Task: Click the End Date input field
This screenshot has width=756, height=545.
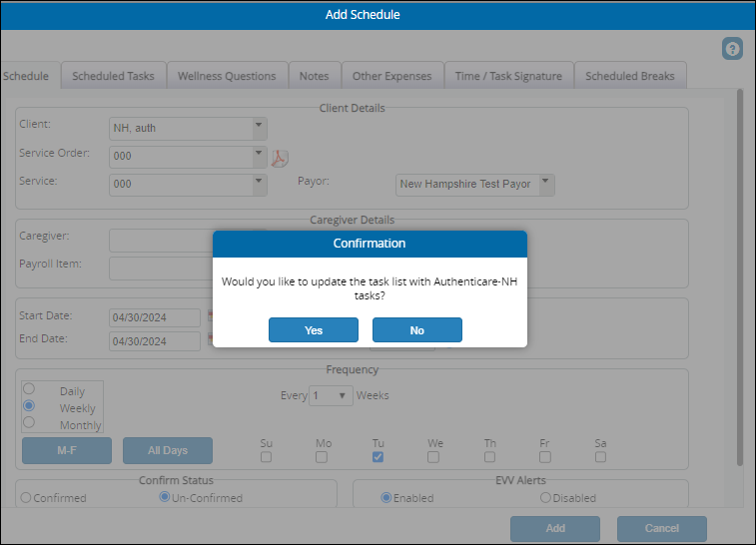Action: (x=155, y=341)
